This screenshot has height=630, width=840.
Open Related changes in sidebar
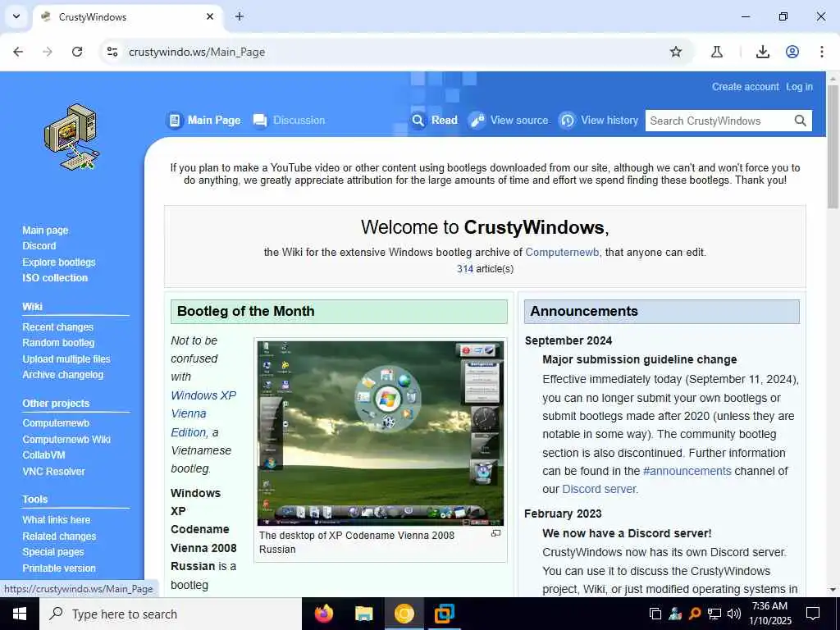59,536
